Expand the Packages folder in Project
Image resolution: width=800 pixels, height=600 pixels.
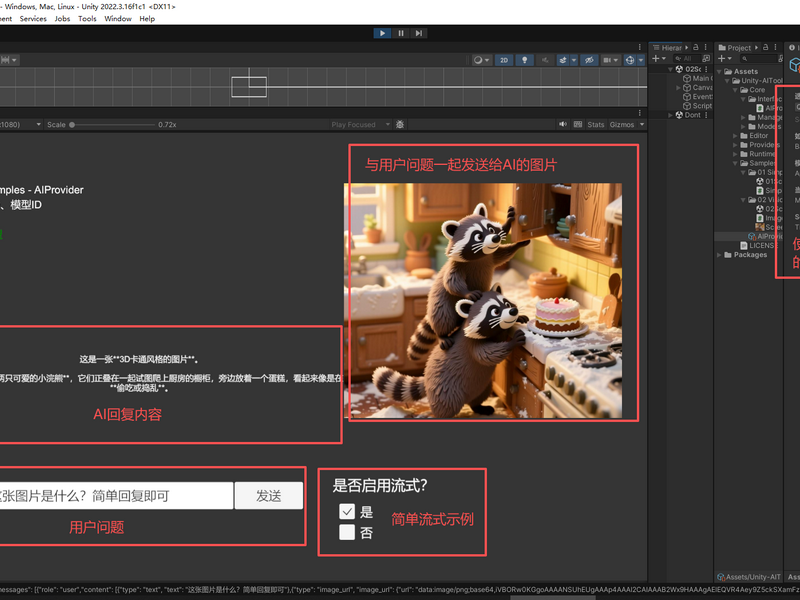point(719,255)
